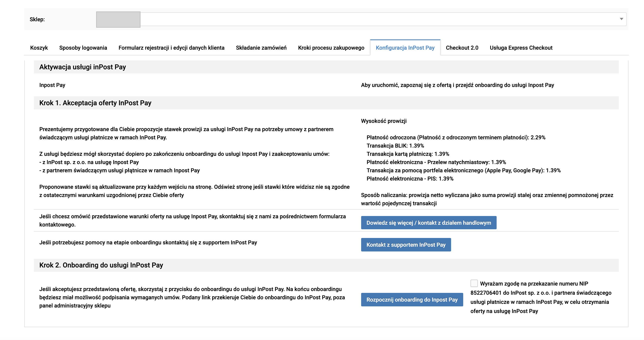This screenshot has width=644, height=340.
Task: Click the Krok 2. Onboarding do usługi InPost Pay heading
Action: pyautogui.click(x=101, y=265)
